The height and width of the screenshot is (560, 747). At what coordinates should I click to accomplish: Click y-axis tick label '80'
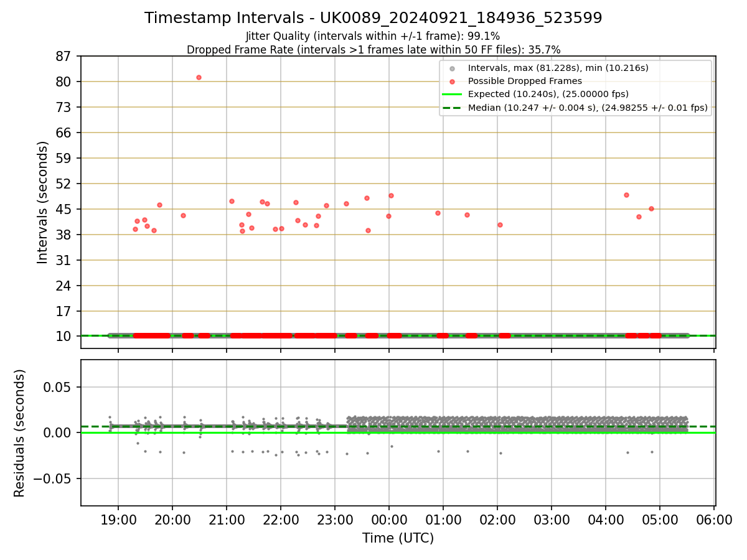tap(64, 82)
